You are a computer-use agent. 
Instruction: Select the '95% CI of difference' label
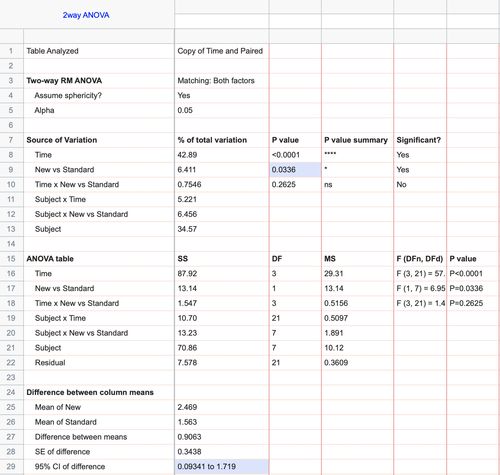(99, 466)
